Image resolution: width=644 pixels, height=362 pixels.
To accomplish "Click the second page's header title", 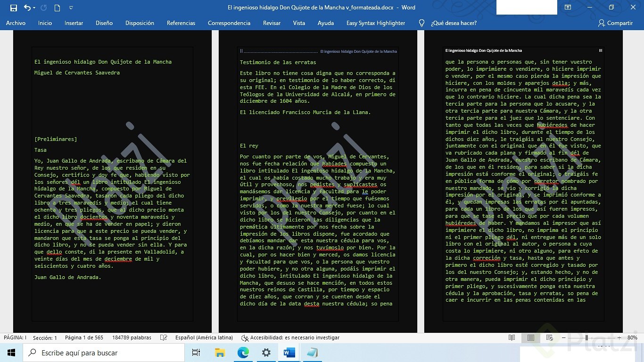I will pos(358,51).
